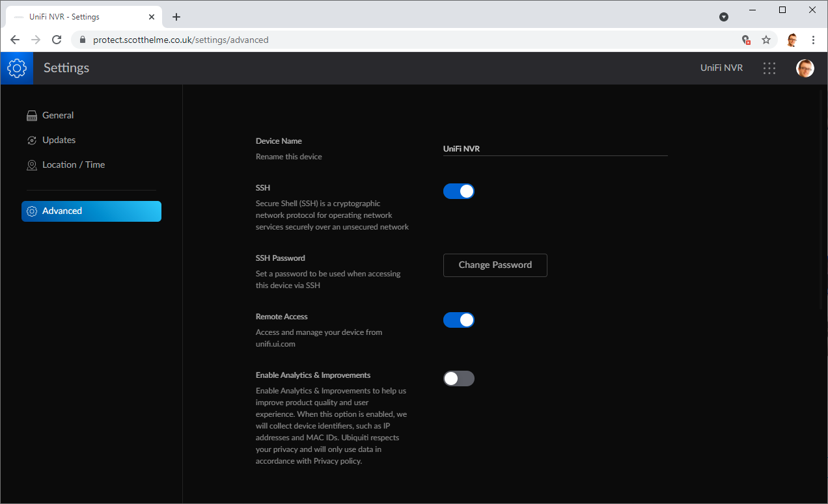Click the blue Settings gear icon in header
828x504 pixels.
(x=16, y=68)
